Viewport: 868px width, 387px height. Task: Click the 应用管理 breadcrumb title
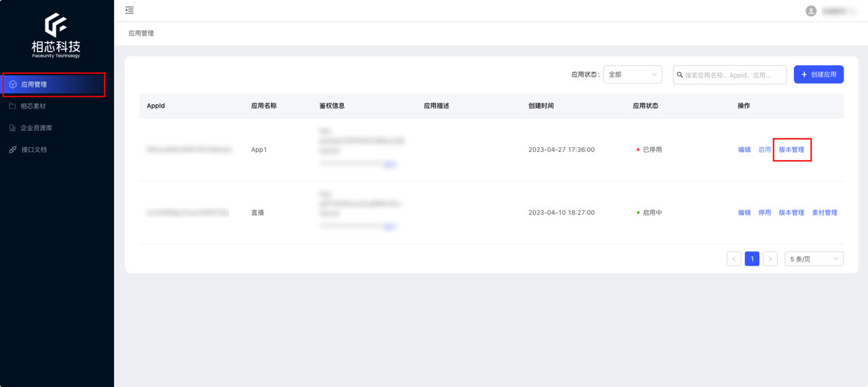coord(141,33)
